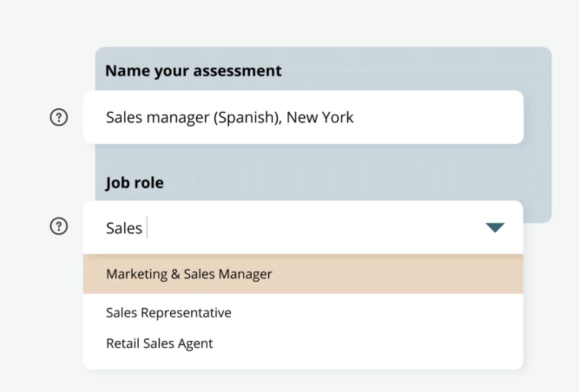Click blank space right of "Retail Sales Agent" option
Image resolution: width=579 pixels, height=392 pixels.
(391, 343)
